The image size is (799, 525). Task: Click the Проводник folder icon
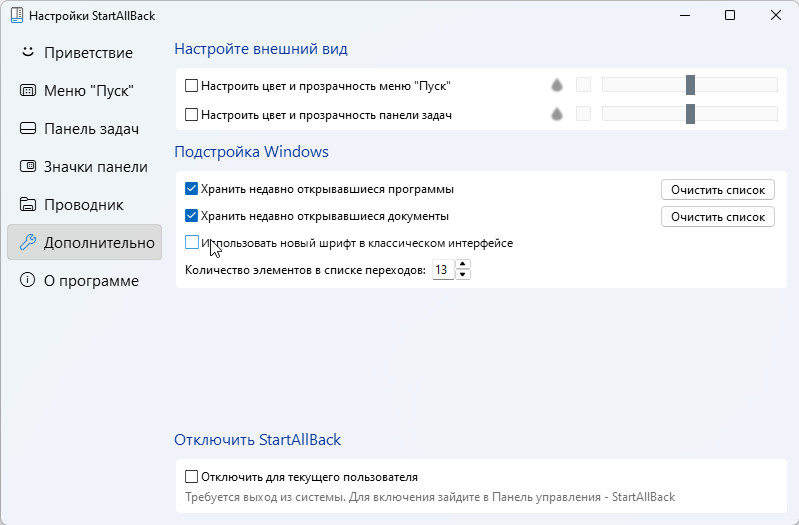(28, 204)
